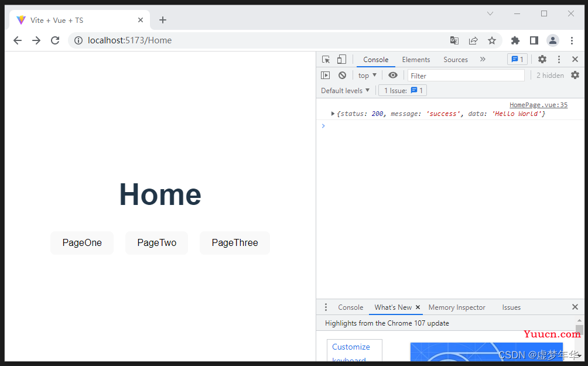Open the issues badge showing 1
The width and height of the screenshot is (588, 366).
(518, 59)
